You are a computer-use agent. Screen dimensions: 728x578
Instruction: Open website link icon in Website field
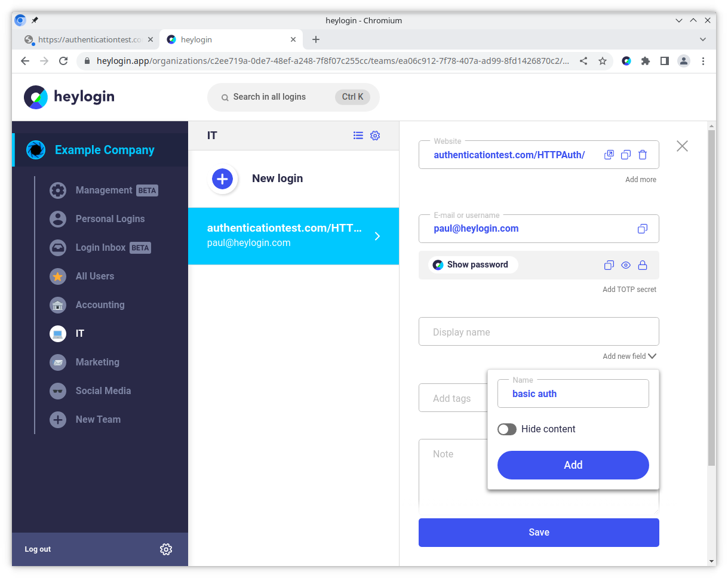point(609,155)
